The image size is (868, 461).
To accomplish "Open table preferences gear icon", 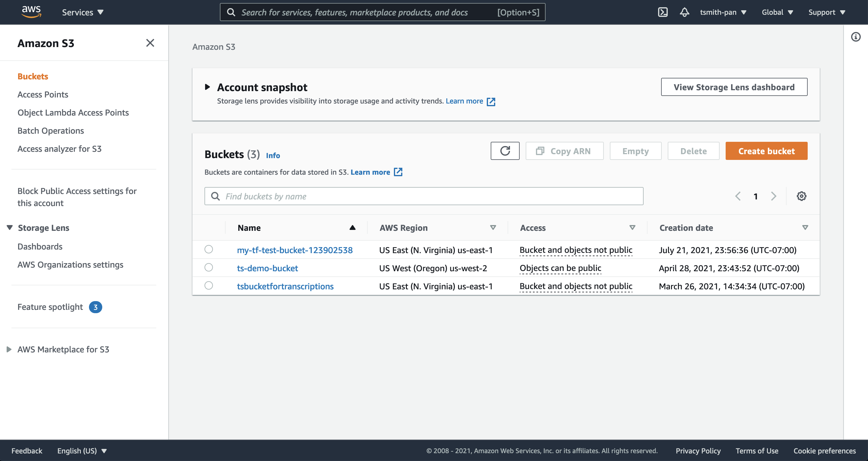I will (801, 196).
